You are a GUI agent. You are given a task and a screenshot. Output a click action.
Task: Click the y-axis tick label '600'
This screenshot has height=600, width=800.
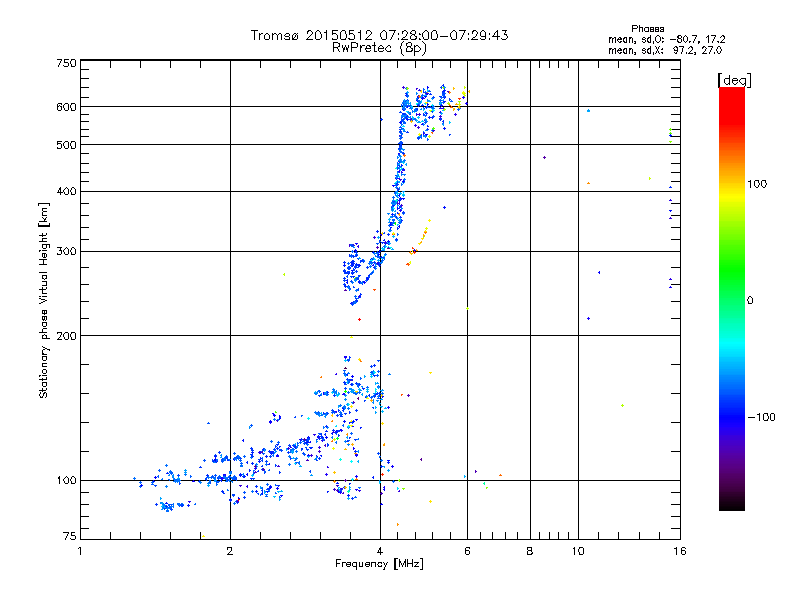(x=66, y=107)
